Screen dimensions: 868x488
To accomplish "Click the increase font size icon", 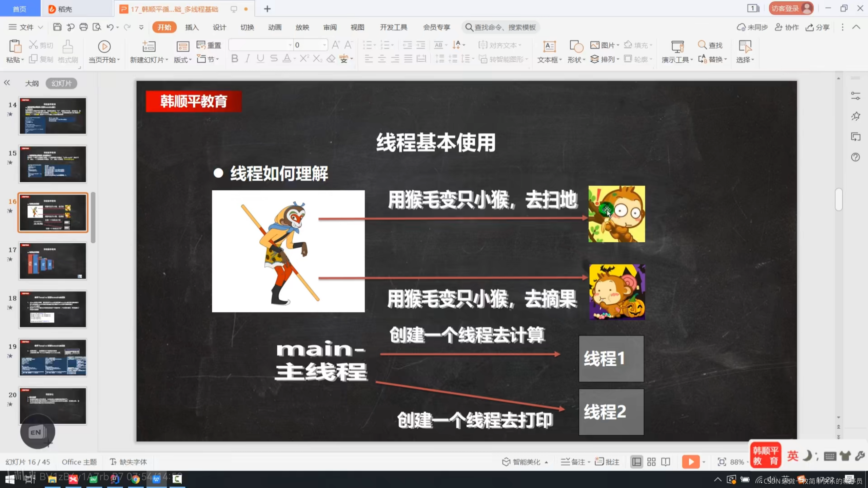I will pyautogui.click(x=336, y=45).
